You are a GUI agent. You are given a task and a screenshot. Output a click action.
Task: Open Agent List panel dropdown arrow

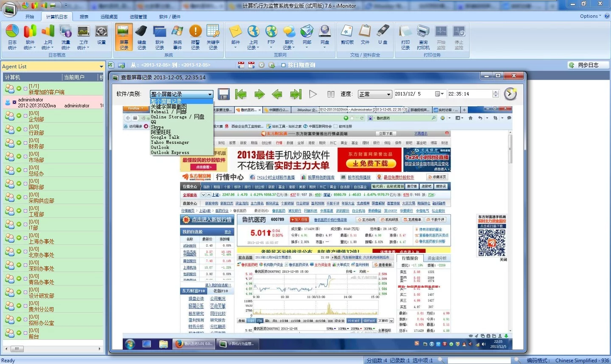(101, 67)
